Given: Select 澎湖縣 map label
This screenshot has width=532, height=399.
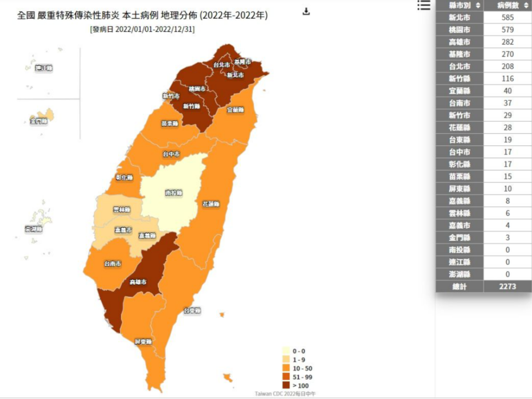Looking at the screenshot, I should (33, 229).
